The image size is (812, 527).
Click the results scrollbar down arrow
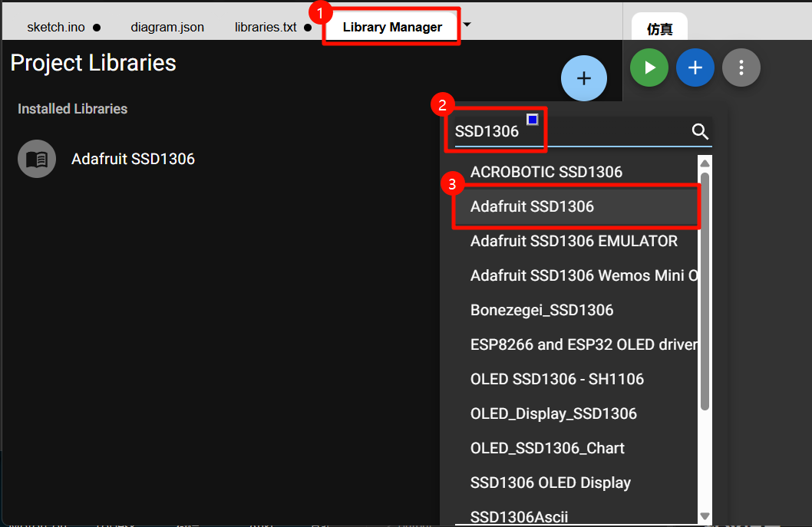pyautogui.click(x=705, y=516)
